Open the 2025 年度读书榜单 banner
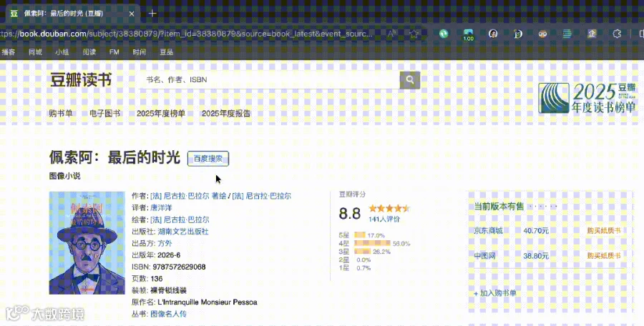644x326 pixels. [587, 98]
